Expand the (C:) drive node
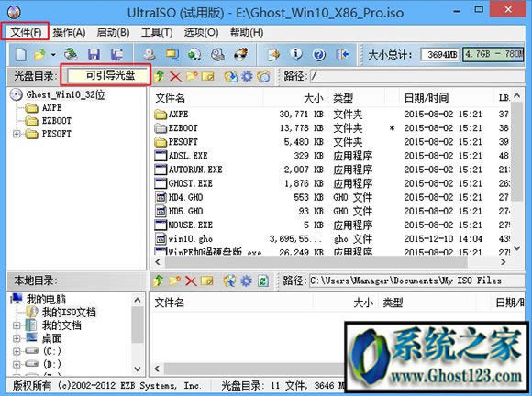Screen dimensions: 532x396 (x=17, y=351)
